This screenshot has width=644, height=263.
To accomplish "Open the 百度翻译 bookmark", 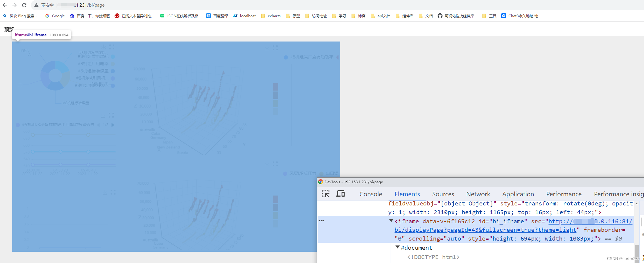I will [x=217, y=16].
